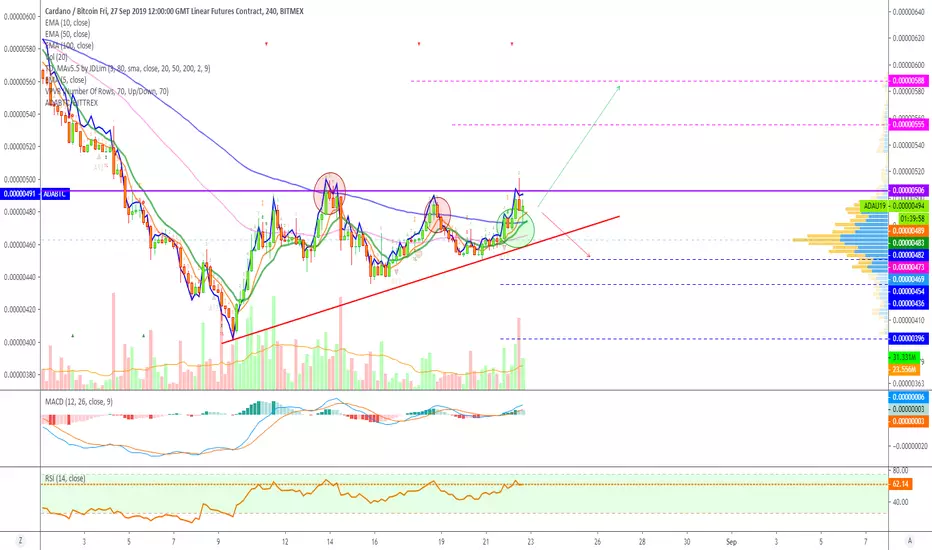The width and height of the screenshot is (932, 550).
Task: Open the timezone 'Z' button at bottom-left
Action: 20,540
